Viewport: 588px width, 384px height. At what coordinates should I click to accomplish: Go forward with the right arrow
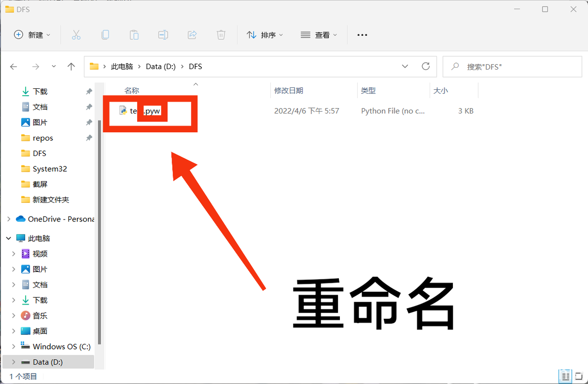click(x=36, y=67)
